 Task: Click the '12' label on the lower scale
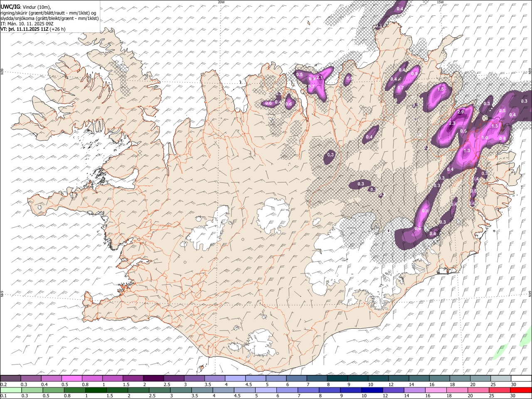[x=385, y=396]
